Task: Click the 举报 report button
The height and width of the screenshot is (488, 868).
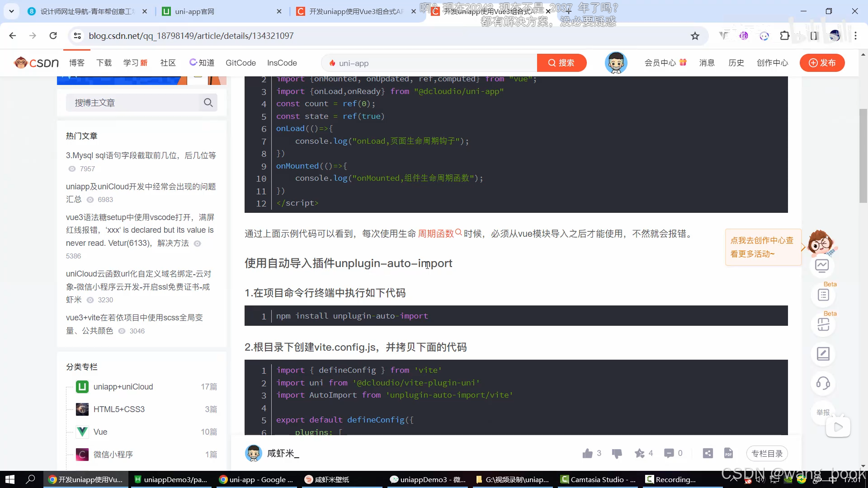Action: pos(823,413)
